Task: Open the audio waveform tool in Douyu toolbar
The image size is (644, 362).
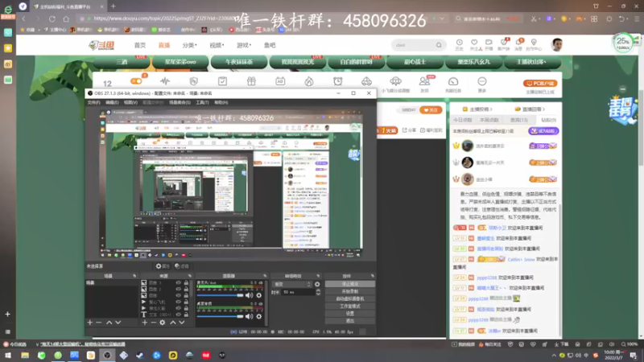Action: click(165, 81)
